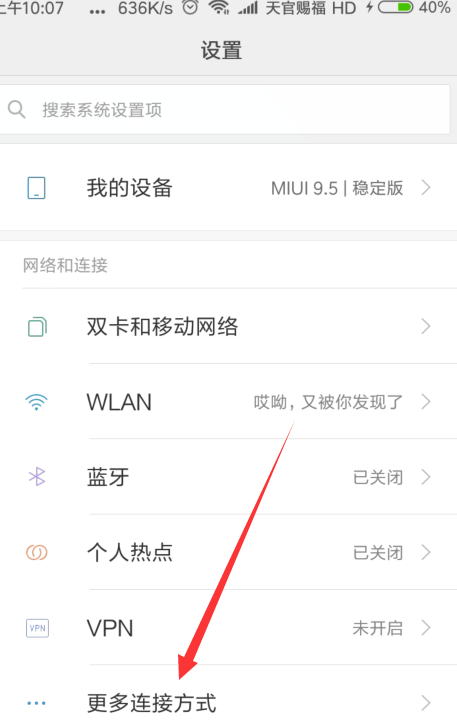This screenshot has height=724, width=457.
Task: Tap the MIUI 9.5 稳定版 version text
Action: (x=337, y=188)
